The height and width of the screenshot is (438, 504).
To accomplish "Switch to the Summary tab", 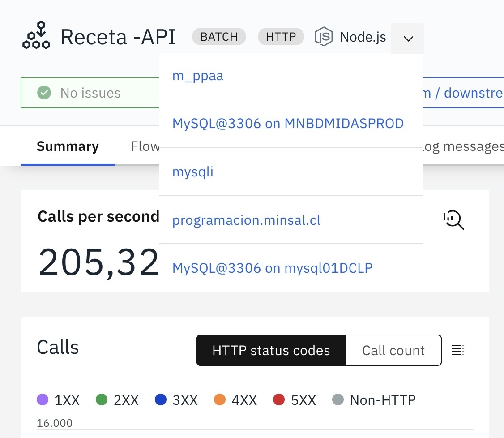I will (68, 146).
